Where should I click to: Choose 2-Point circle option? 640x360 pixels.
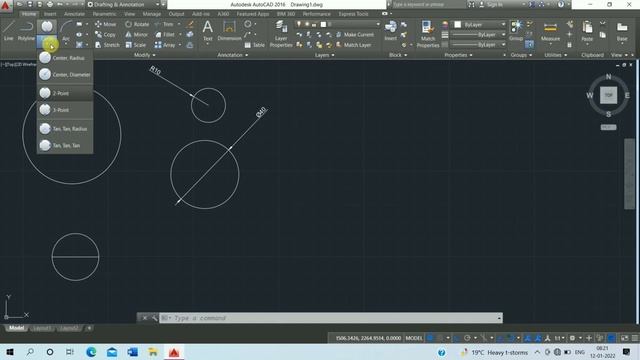pyautogui.click(x=65, y=93)
